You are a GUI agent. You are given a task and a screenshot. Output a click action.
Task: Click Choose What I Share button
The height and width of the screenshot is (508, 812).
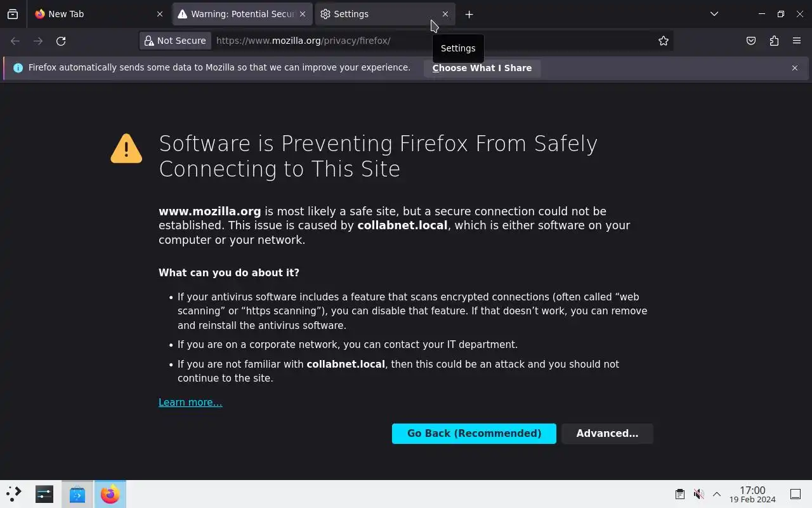[482, 68]
